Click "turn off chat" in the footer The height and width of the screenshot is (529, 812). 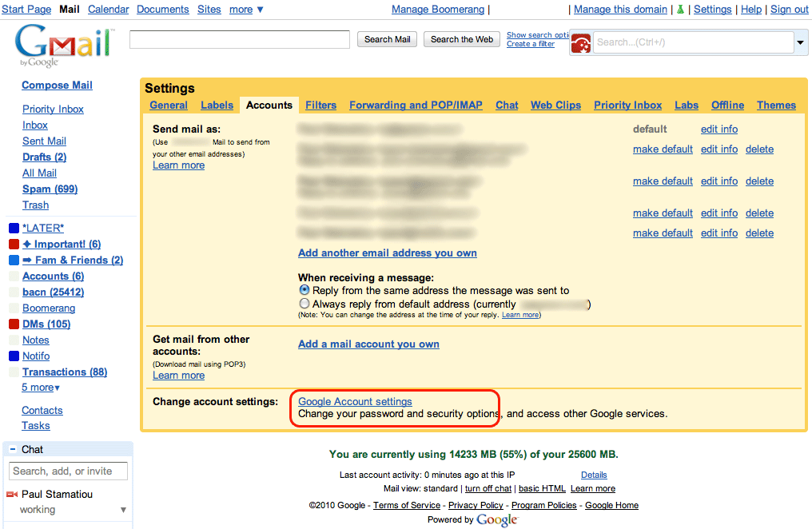(488, 488)
